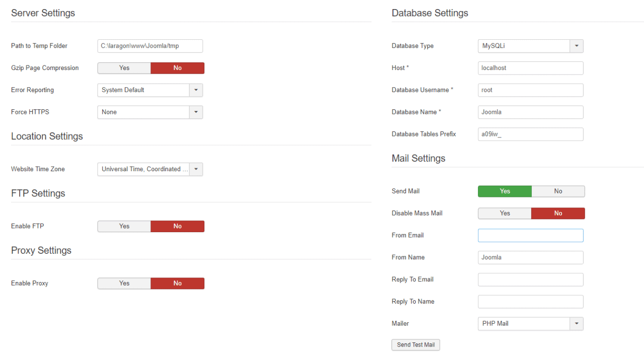Click the Database Username field
This screenshot has height=353, width=644.
pyautogui.click(x=530, y=90)
